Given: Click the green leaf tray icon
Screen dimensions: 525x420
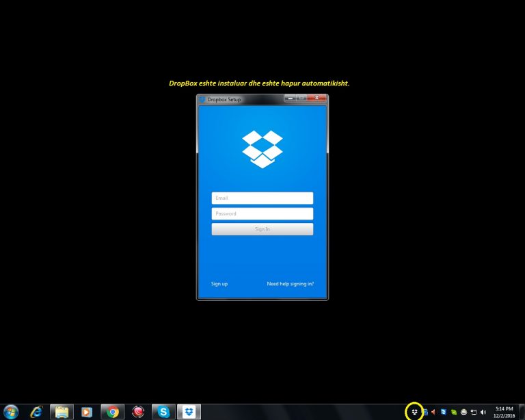Looking at the screenshot, I should 454,412.
